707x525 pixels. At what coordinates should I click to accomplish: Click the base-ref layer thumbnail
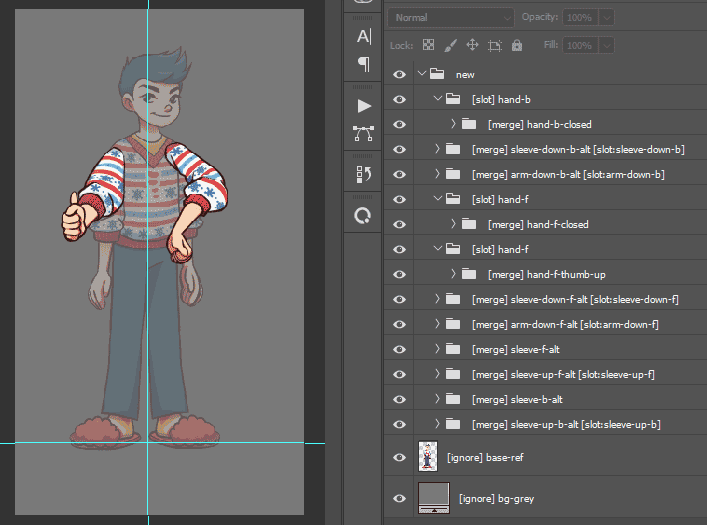[x=428, y=457]
